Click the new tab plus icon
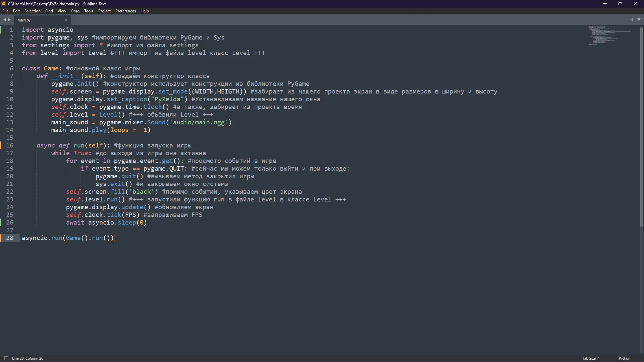644x362 pixels. (x=632, y=20)
